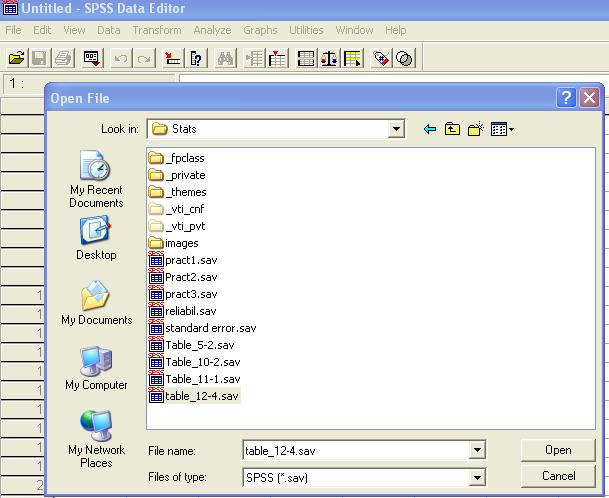Select the images folder
Screen dimensions: 609x498
click(174, 243)
